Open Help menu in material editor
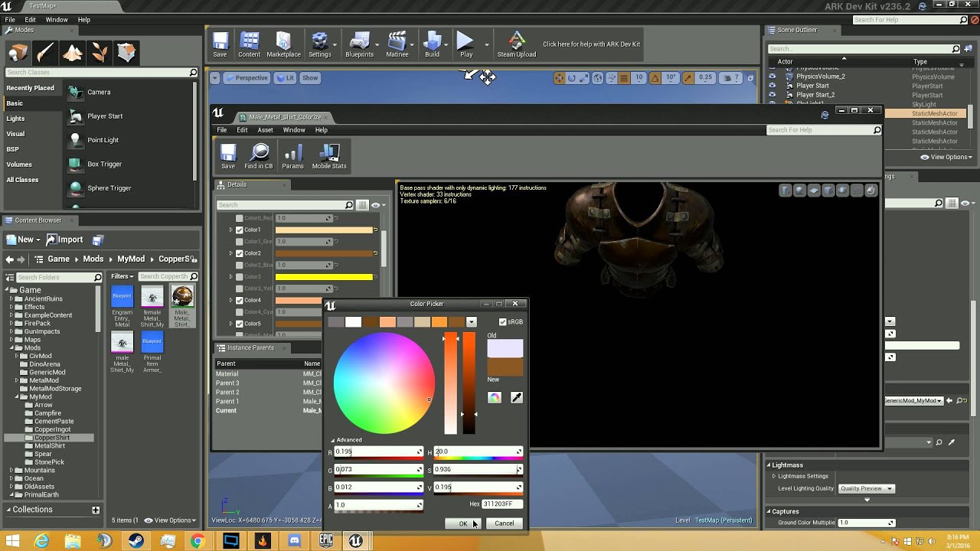Screen dimensions: 980x551 [321, 130]
